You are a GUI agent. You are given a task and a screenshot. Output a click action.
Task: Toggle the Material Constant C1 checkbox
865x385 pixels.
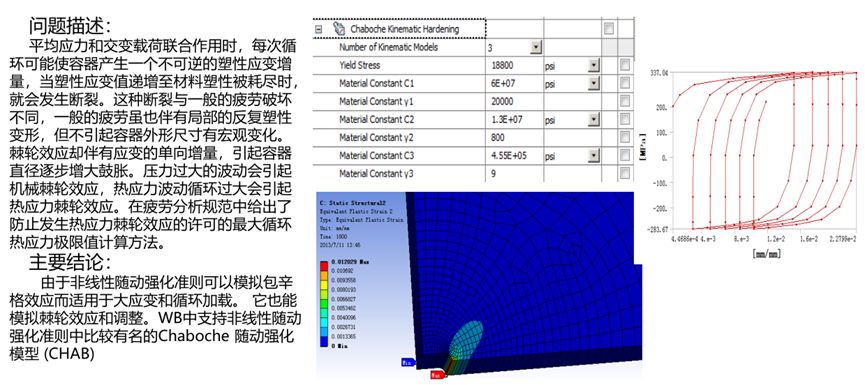pos(625,83)
